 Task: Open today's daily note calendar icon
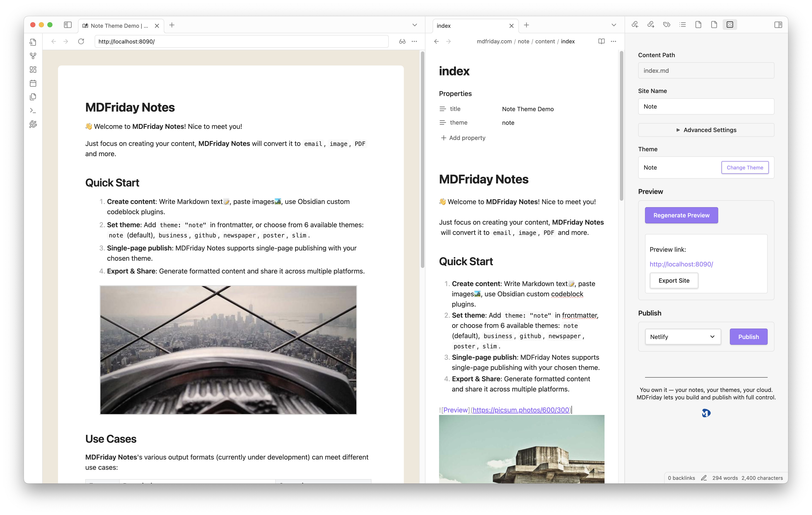33,83
